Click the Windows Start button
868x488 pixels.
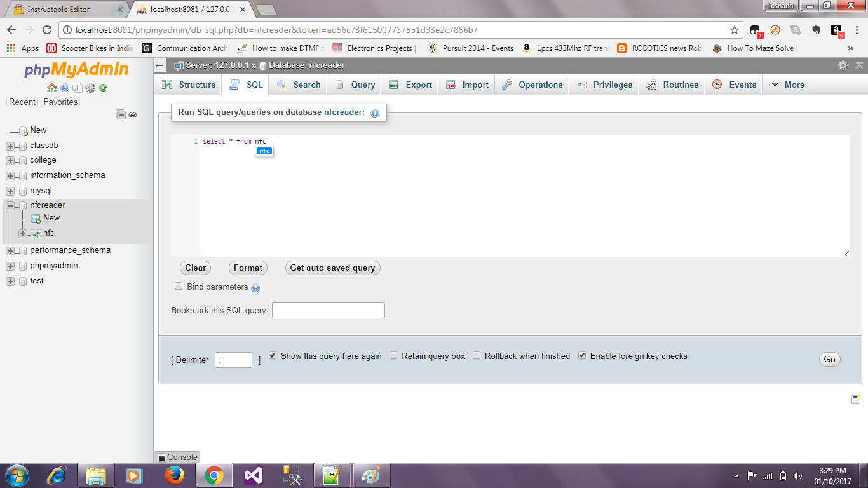tap(17, 475)
